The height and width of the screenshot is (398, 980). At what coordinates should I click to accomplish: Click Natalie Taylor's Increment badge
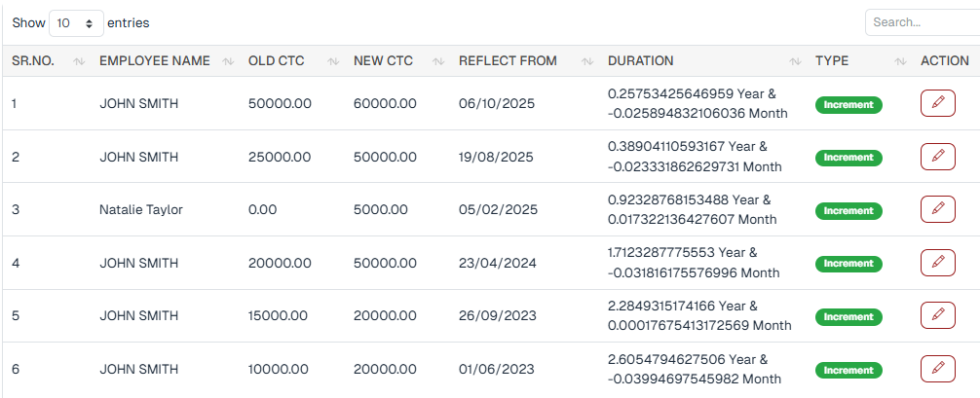(848, 209)
